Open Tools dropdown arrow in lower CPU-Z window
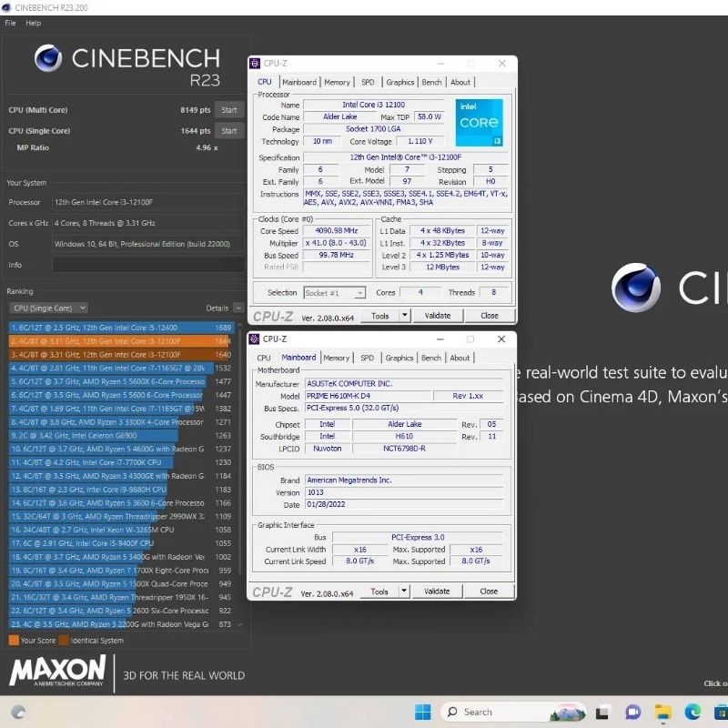This screenshot has width=728, height=728. pos(404,591)
